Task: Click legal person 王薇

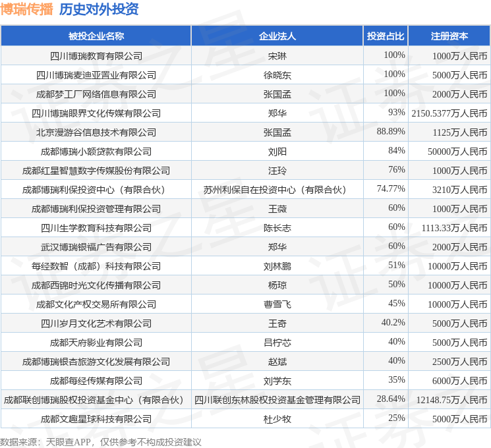Action: [x=277, y=209]
